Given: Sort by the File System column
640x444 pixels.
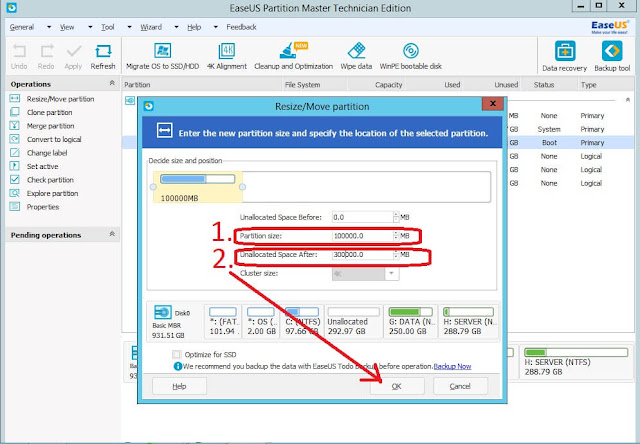Looking at the screenshot, I should pos(302,84).
